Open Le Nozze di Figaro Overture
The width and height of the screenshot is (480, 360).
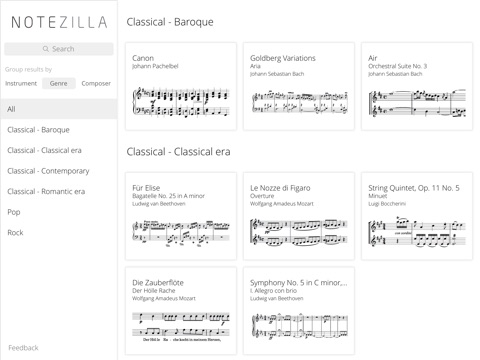[299, 216]
